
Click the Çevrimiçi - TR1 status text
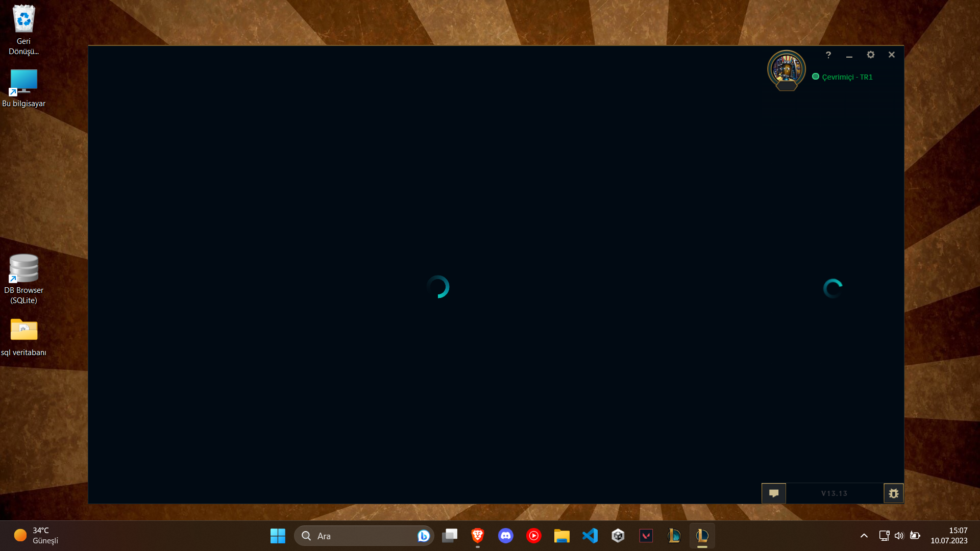847,77
